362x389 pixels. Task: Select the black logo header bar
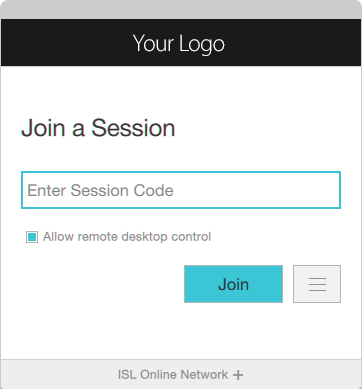[181, 42]
